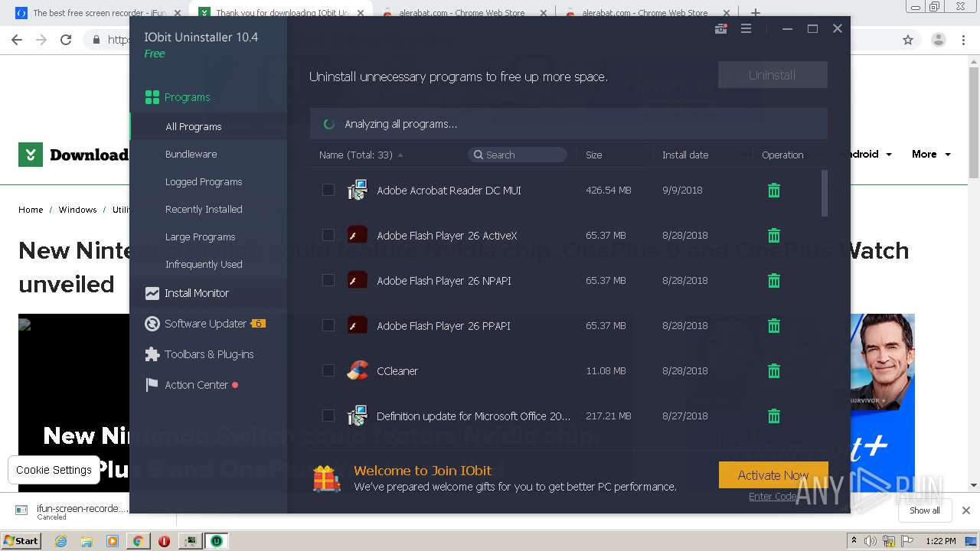The image size is (980, 551).
Task: Open Internet Explorer from the taskbar
Action: click(x=60, y=541)
